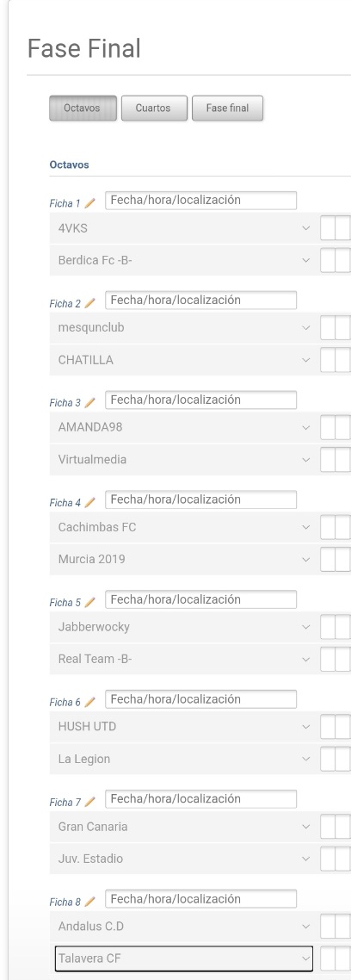Click the pencil edit icon for Ficha 2

click(90, 303)
